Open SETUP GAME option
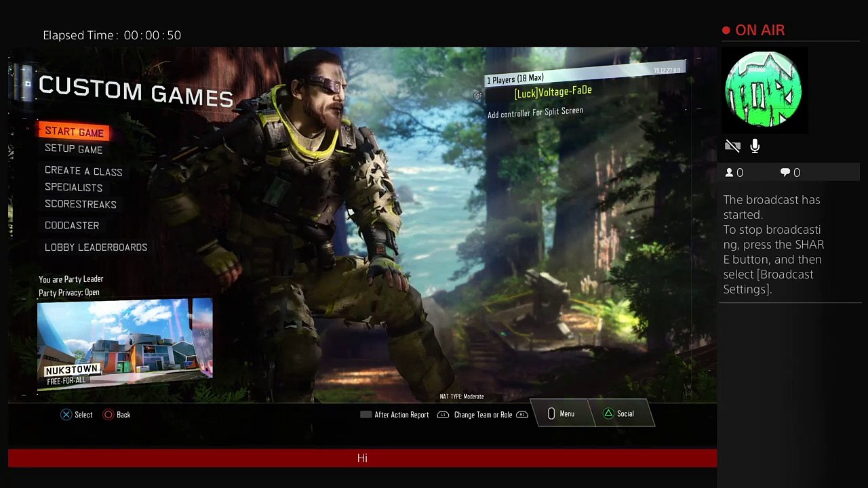Screen dimensions: 868x488 (x=74, y=149)
